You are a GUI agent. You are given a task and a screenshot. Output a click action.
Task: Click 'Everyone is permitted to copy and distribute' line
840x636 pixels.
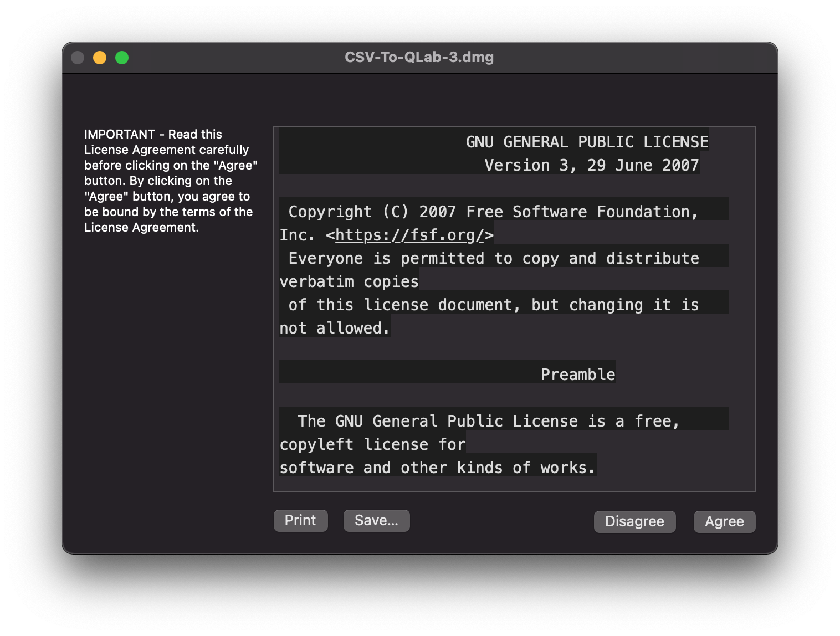click(x=494, y=258)
